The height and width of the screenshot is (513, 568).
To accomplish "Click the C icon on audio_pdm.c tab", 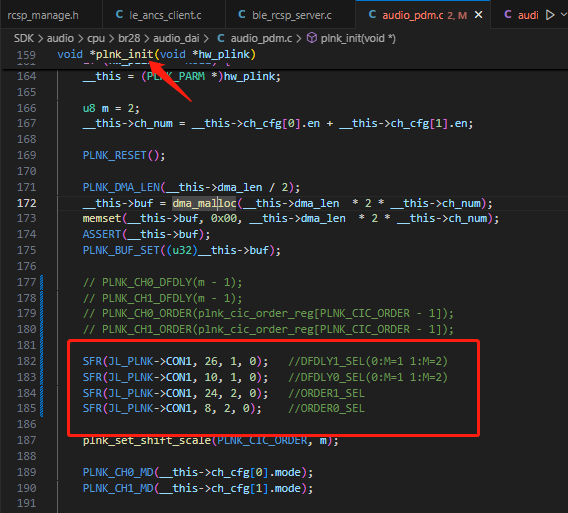I will pyautogui.click(x=372, y=15).
